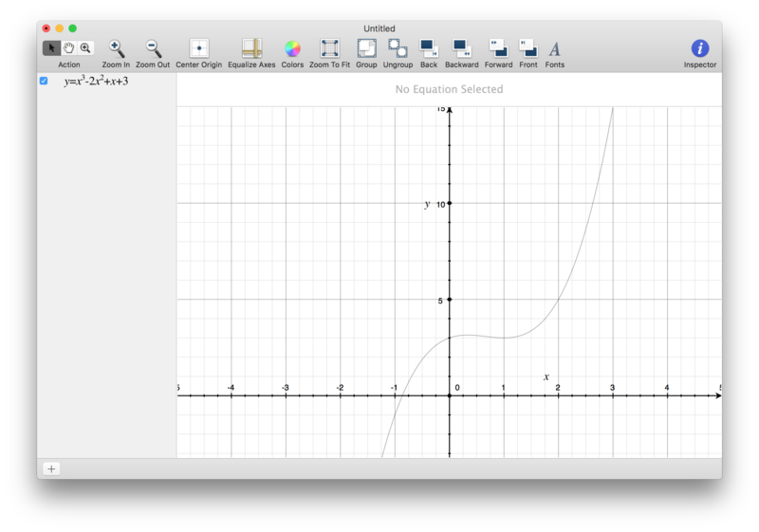Add a new equation with plus button
759x532 pixels.
pyautogui.click(x=51, y=468)
